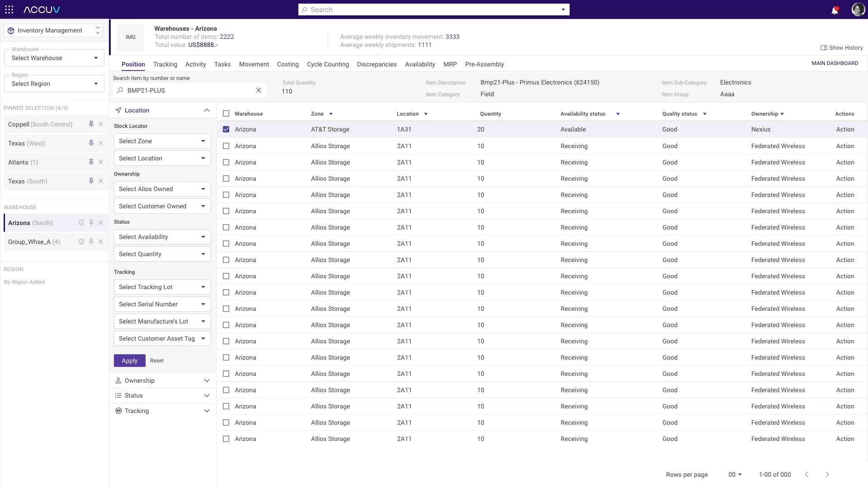868x488 pixels.
Task: Unpin the Texas (West) selection
Action: pos(91,143)
